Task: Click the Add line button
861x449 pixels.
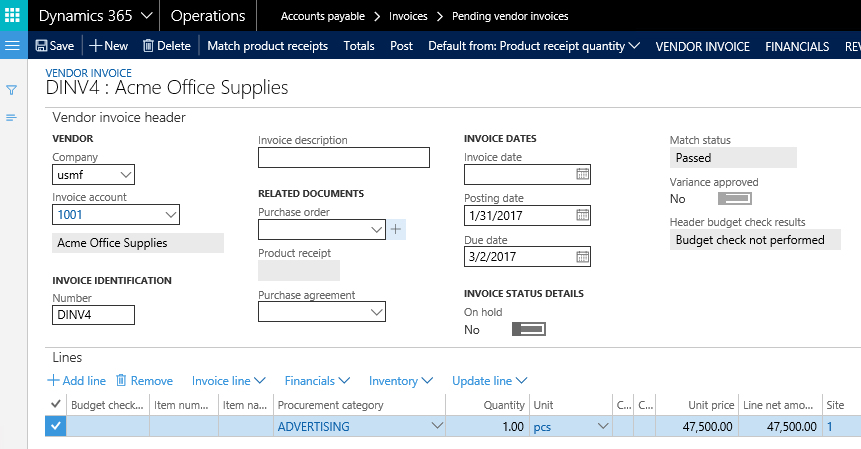Action: (x=76, y=381)
